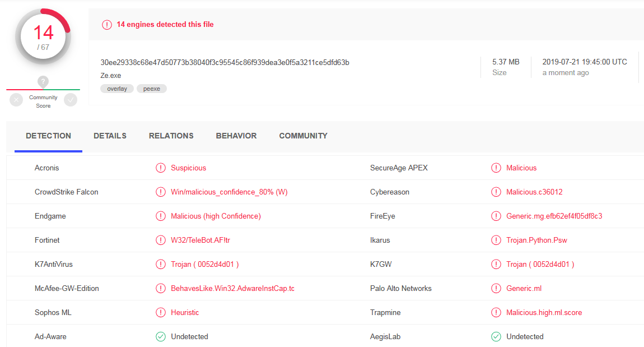Click the warning icon in Trapmine row
Screen dimensions: 644x347
pyautogui.click(x=496, y=312)
